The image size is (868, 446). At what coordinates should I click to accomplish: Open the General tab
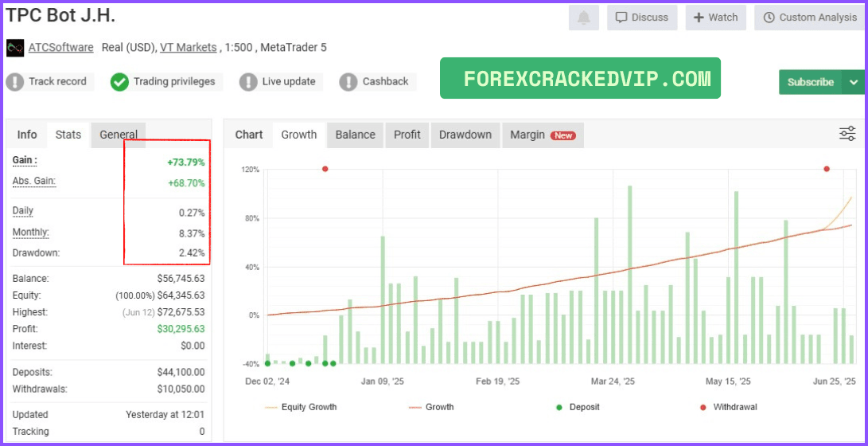119,135
